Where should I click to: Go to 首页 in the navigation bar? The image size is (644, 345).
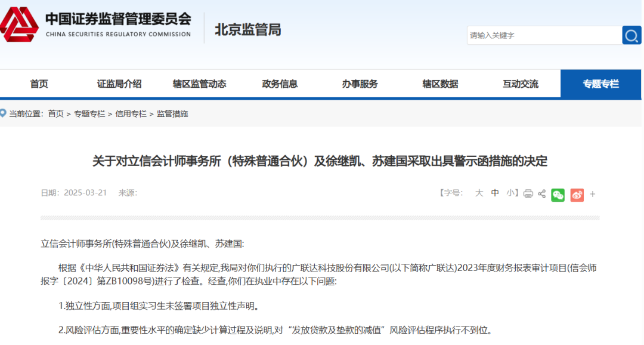click(39, 84)
